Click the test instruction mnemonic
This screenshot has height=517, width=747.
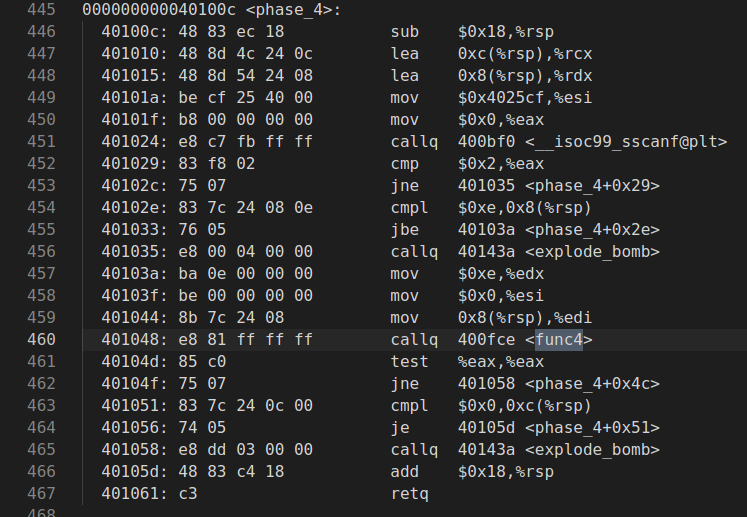(x=408, y=362)
